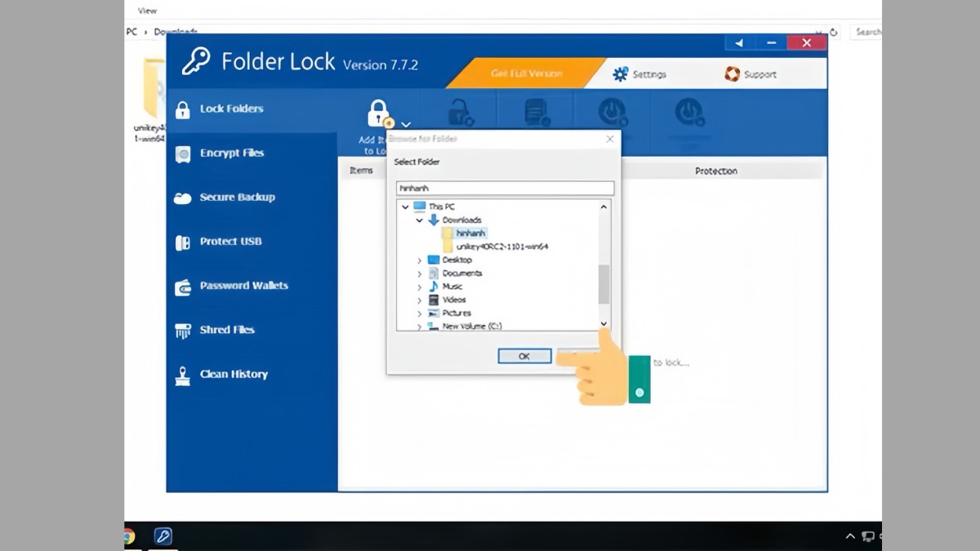Click the Desktop icon in the folder tree
Image resolution: width=980 pixels, height=551 pixels.
[x=434, y=260]
